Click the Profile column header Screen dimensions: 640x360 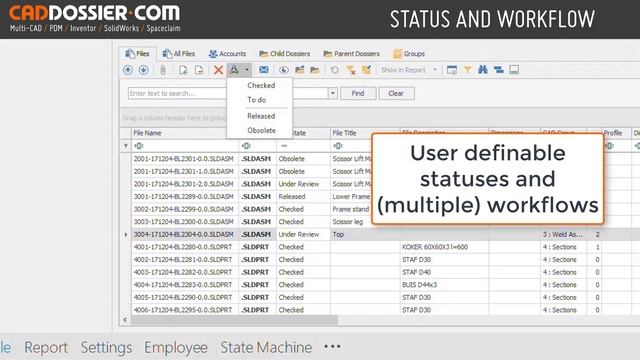tap(616, 133)
